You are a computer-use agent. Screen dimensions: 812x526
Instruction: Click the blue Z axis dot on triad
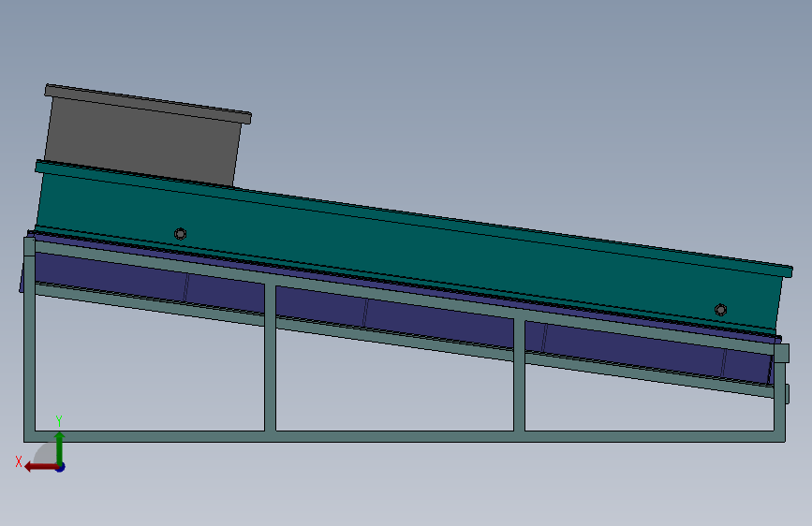(x=61, y=467)
